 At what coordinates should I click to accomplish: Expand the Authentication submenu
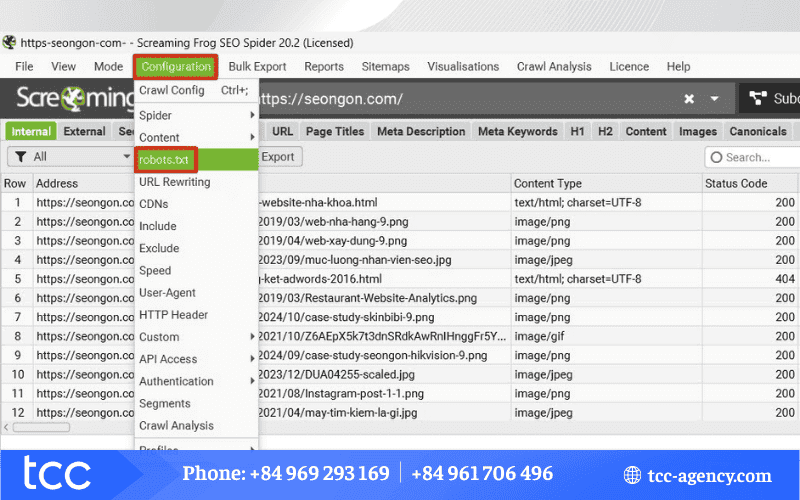coord(196,381)
